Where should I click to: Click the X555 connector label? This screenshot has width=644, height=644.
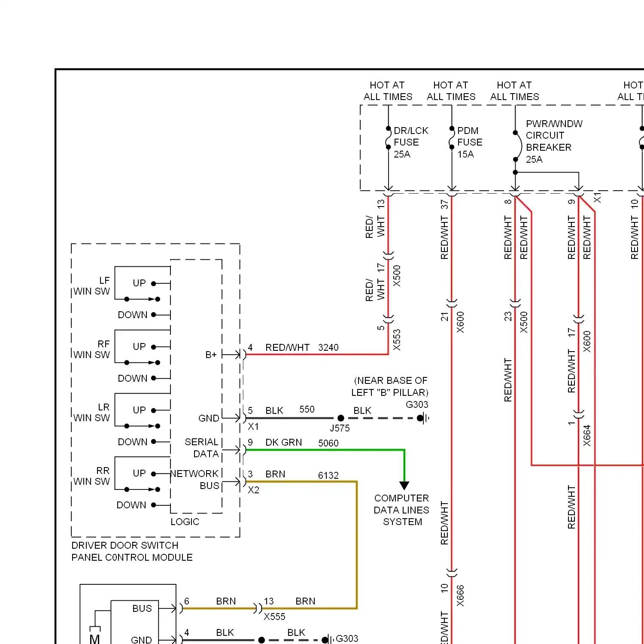click(275, 617)
